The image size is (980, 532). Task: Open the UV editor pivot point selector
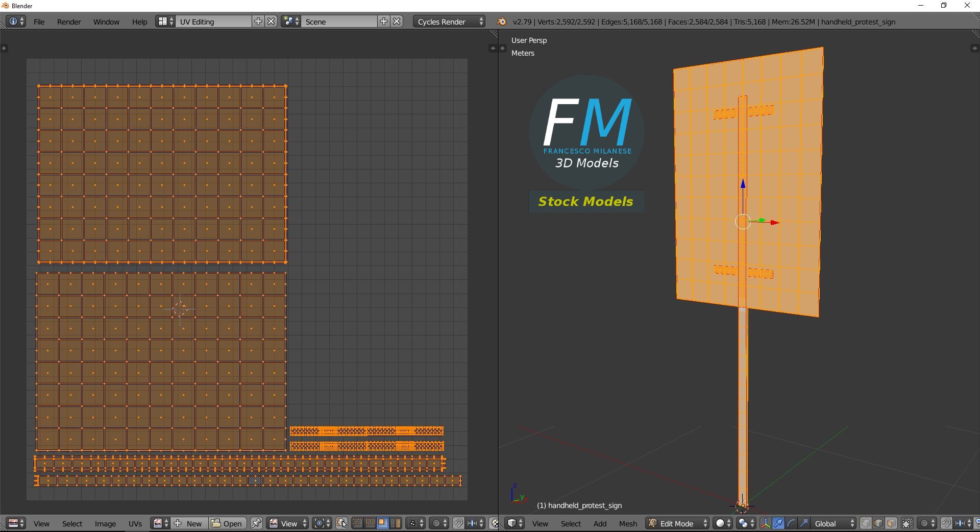pos(322,523)
